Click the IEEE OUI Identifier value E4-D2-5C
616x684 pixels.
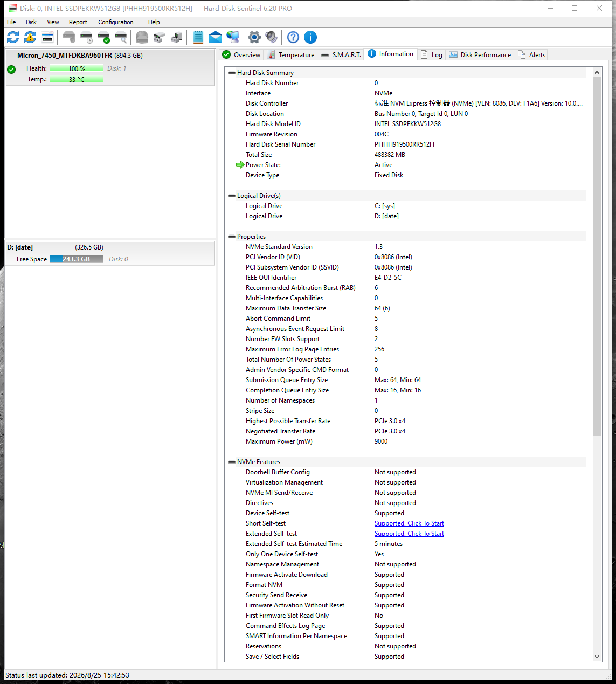388,278
